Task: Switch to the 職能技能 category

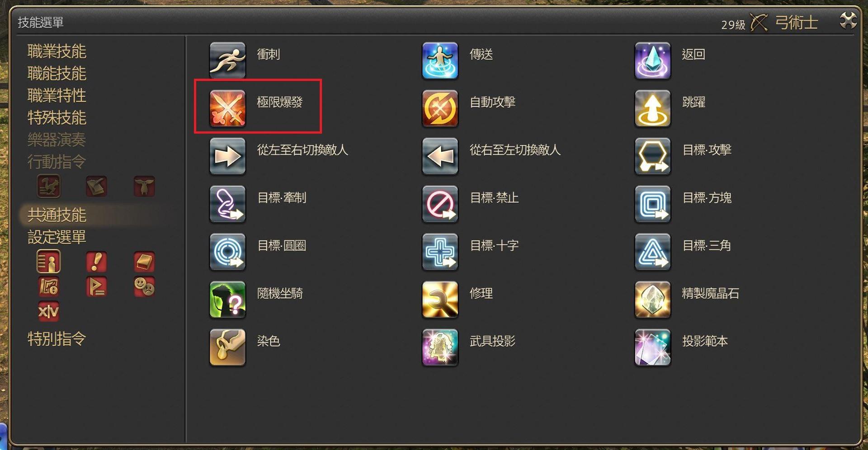Action: coord(57,73)
